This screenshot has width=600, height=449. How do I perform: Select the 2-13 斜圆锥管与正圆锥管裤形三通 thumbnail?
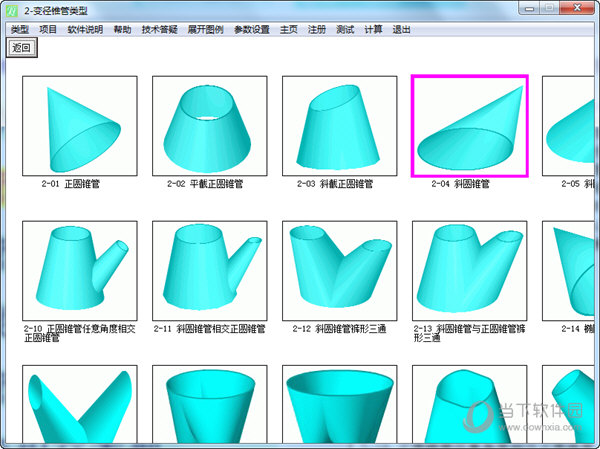(470, 271)
